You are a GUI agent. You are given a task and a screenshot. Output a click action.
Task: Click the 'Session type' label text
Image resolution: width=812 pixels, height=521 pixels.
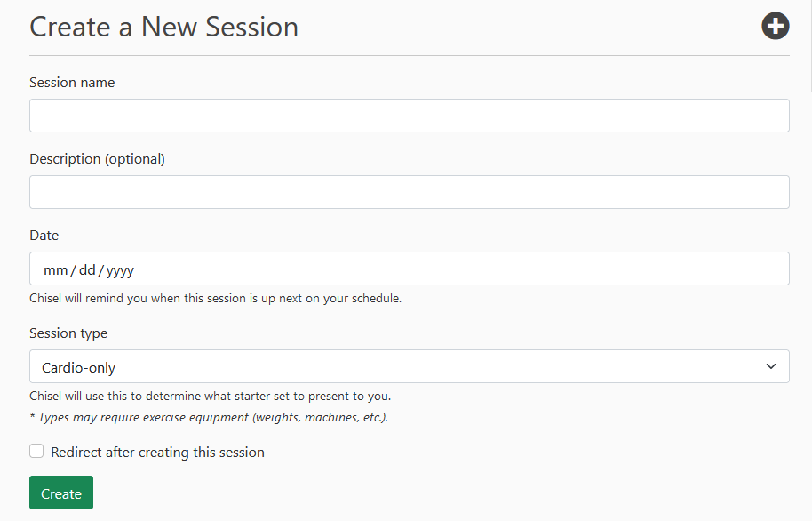(68, 333)
